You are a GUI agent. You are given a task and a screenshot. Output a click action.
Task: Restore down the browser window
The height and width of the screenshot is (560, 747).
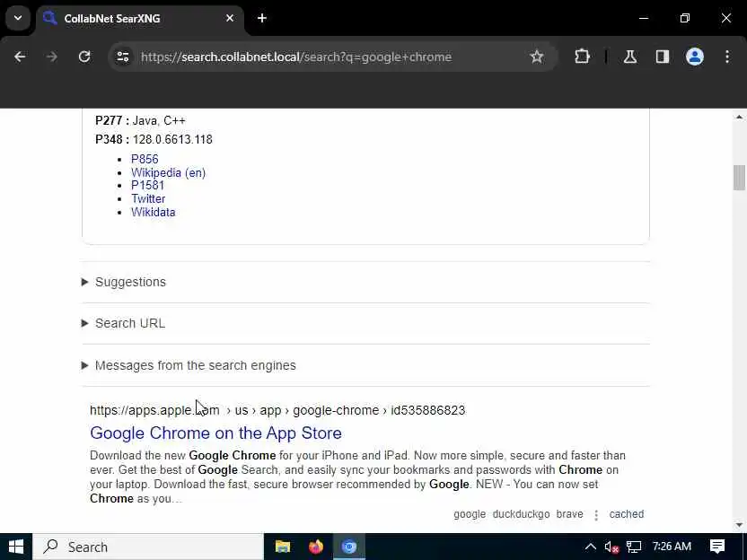684,18
